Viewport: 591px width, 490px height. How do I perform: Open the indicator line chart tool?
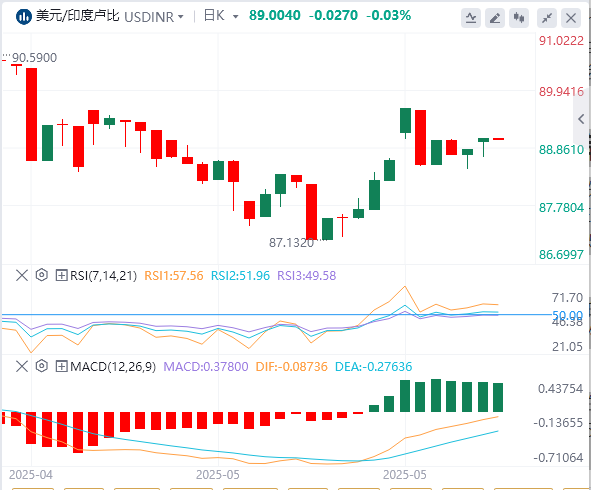click(x=471, y=18)
